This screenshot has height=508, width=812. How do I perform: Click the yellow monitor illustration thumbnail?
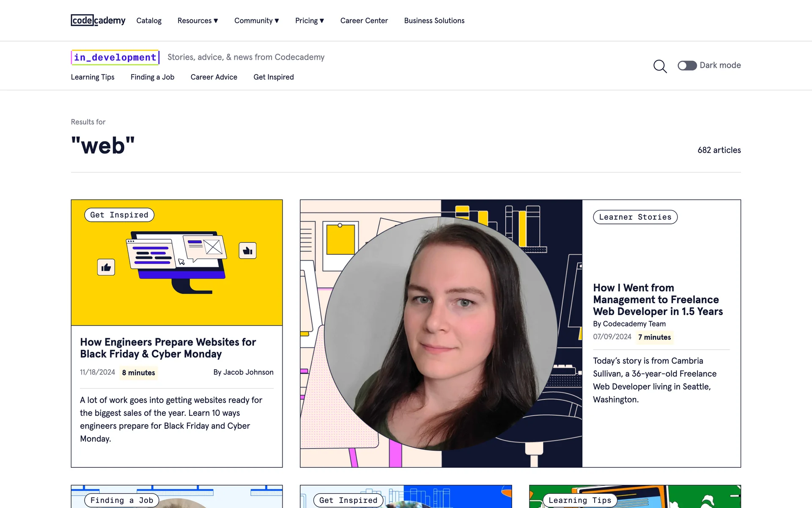pos(177,271)
